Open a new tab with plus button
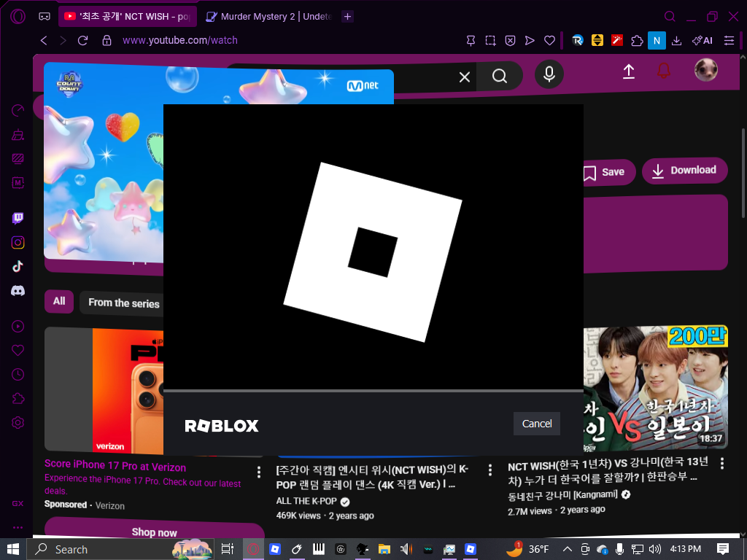This screenshot has width=747, height=560. pos(348,17)
